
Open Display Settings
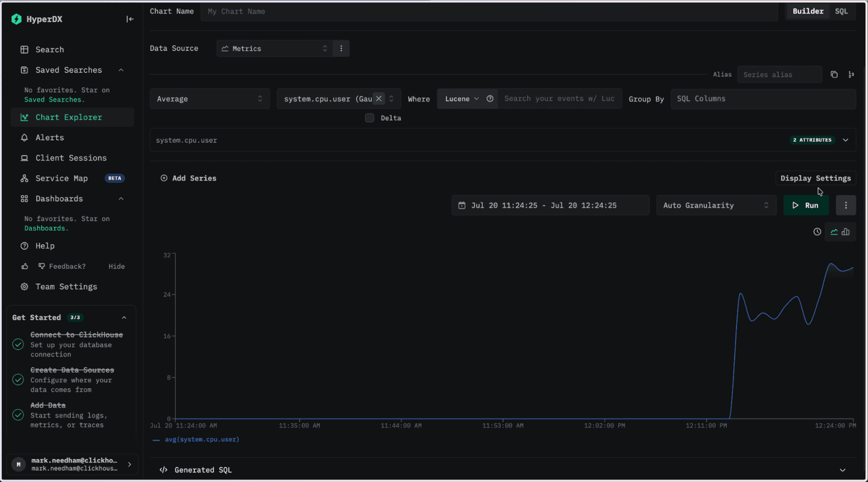tap(815, 178)
